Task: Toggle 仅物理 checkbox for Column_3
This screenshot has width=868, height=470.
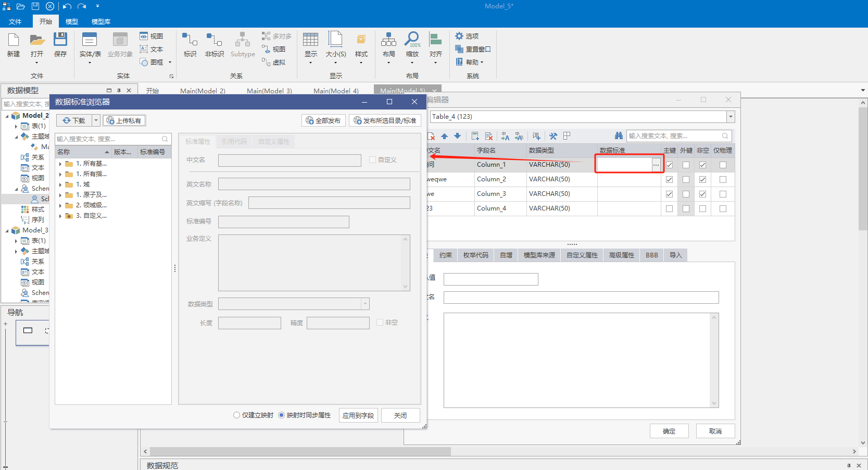Action: 723,194
